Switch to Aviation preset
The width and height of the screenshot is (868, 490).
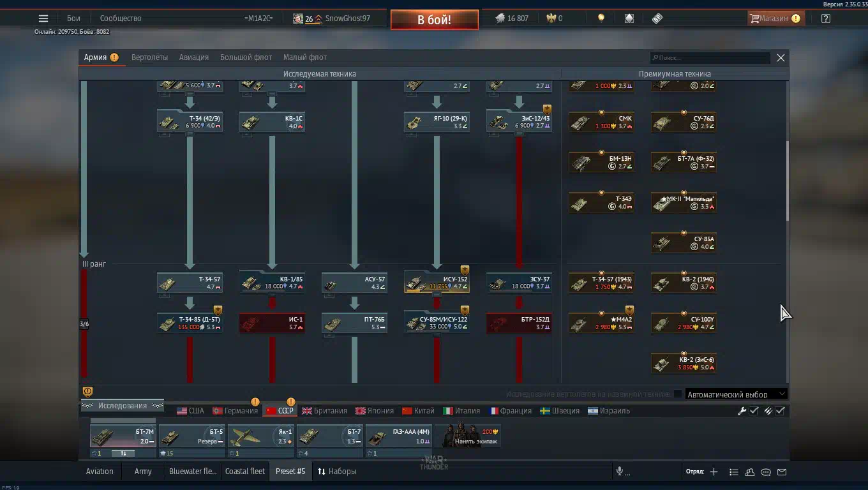point(100,471)
